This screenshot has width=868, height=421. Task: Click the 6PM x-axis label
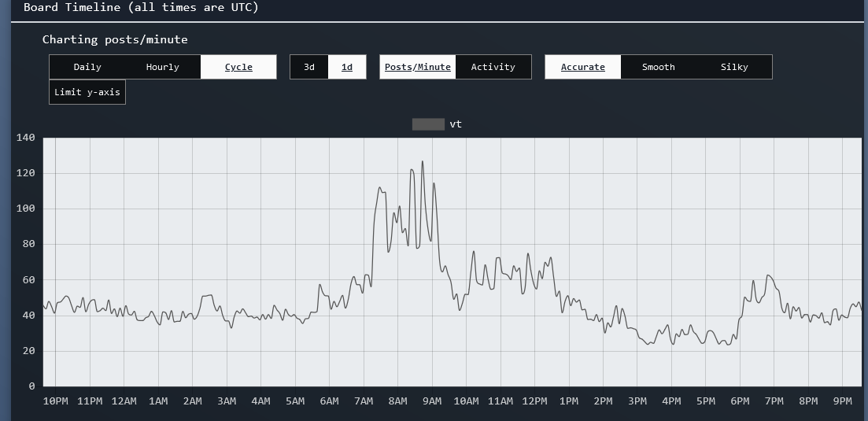(x=741, y=401)
